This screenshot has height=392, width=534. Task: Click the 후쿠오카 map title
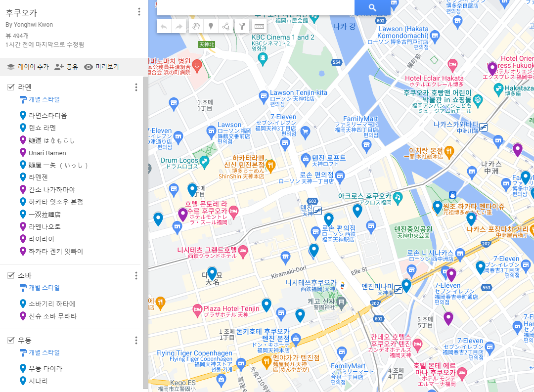21,13
